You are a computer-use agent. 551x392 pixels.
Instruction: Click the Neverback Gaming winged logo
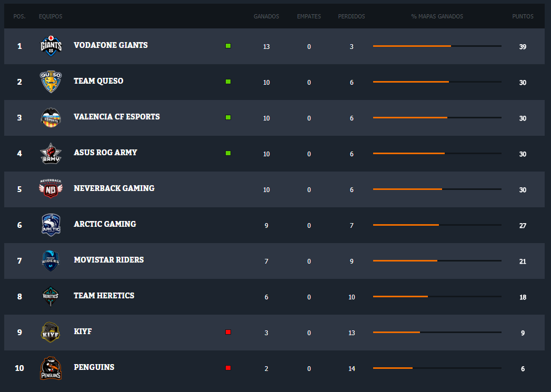click(51, 188)
